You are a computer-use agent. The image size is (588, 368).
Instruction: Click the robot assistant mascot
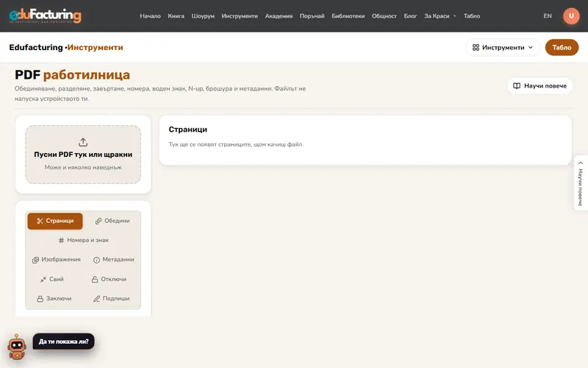(x=17, y=347)
